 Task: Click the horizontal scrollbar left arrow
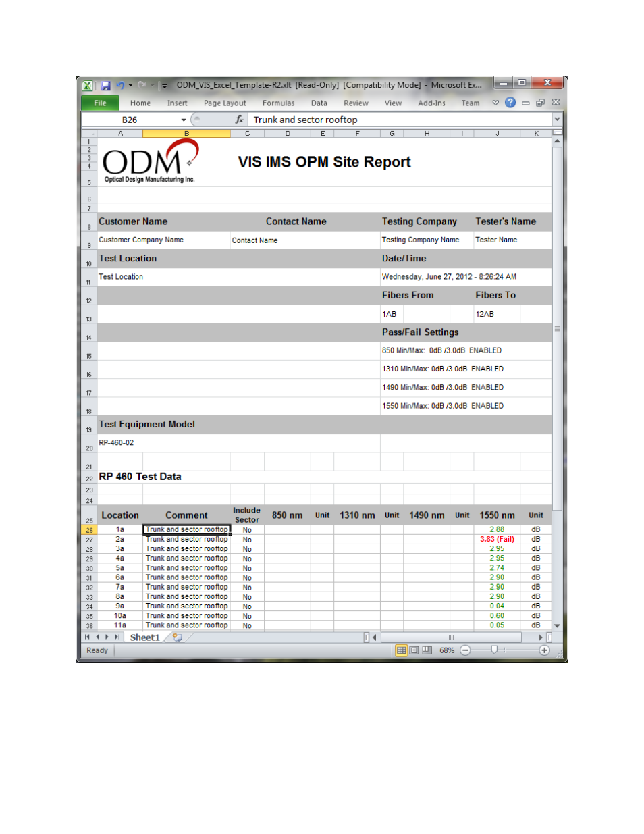click(374, 637)
